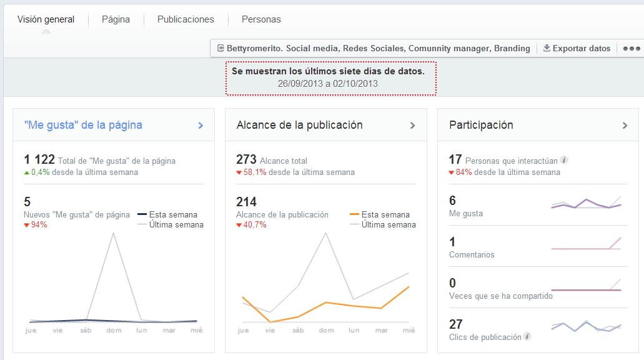Screen dimensions: 644x360
Task: Expand the Participación panel chevron
Action: point(625,126)
